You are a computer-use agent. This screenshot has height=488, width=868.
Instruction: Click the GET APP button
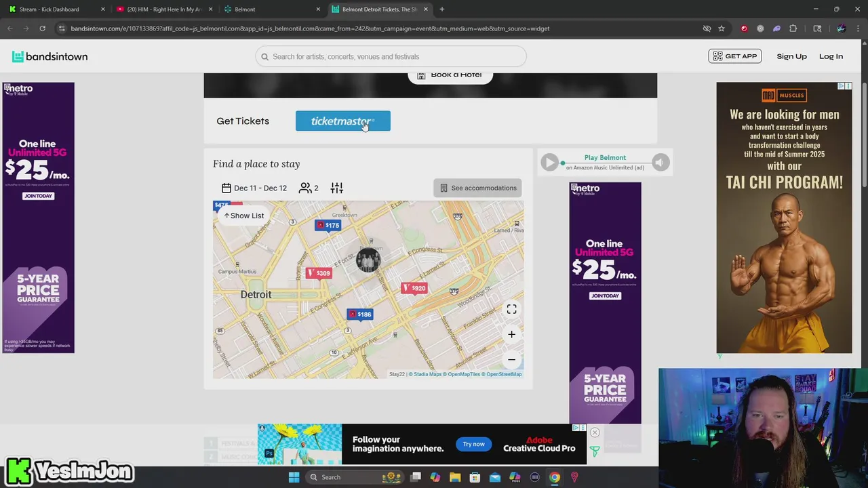pyautogui.click(x=734, y=56)
